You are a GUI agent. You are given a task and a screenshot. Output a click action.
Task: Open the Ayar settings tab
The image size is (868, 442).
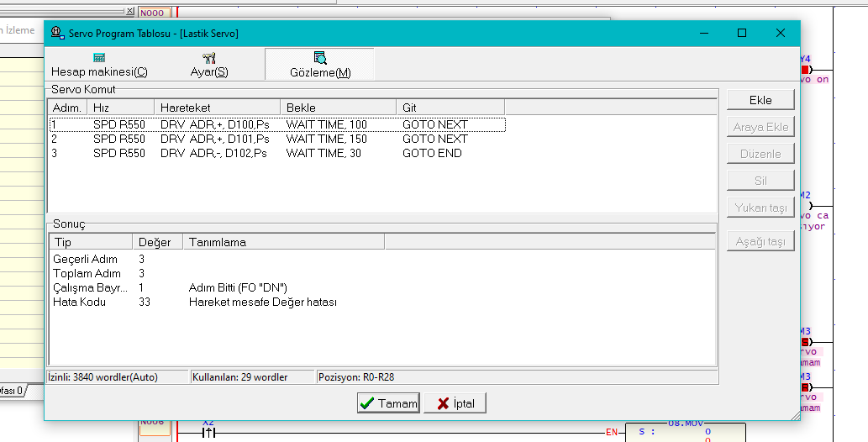208,65
